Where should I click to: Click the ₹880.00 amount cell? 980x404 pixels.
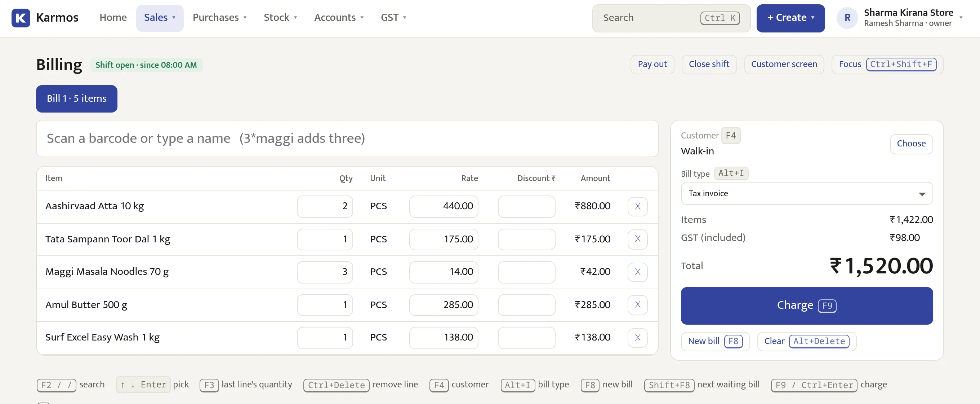point(592,206)
